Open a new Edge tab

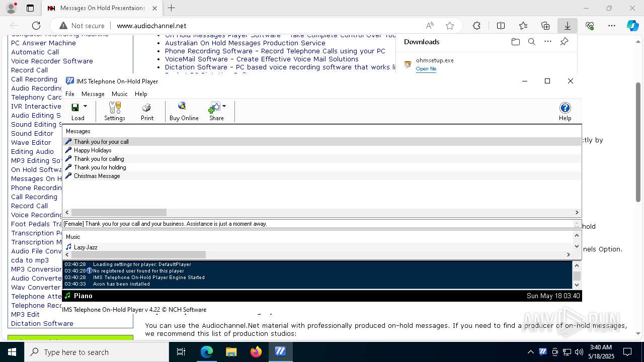click(171, 8)
